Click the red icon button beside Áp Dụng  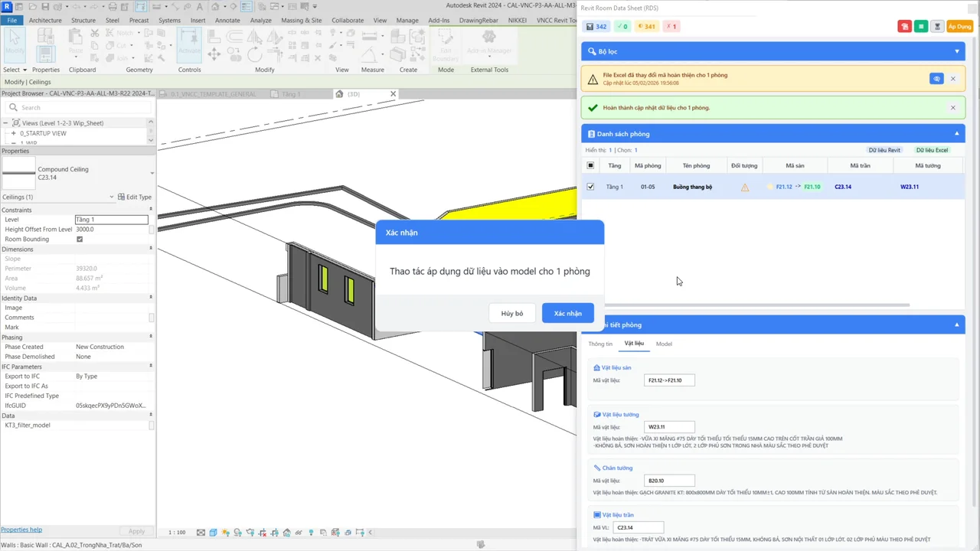(x=904, y=26)
